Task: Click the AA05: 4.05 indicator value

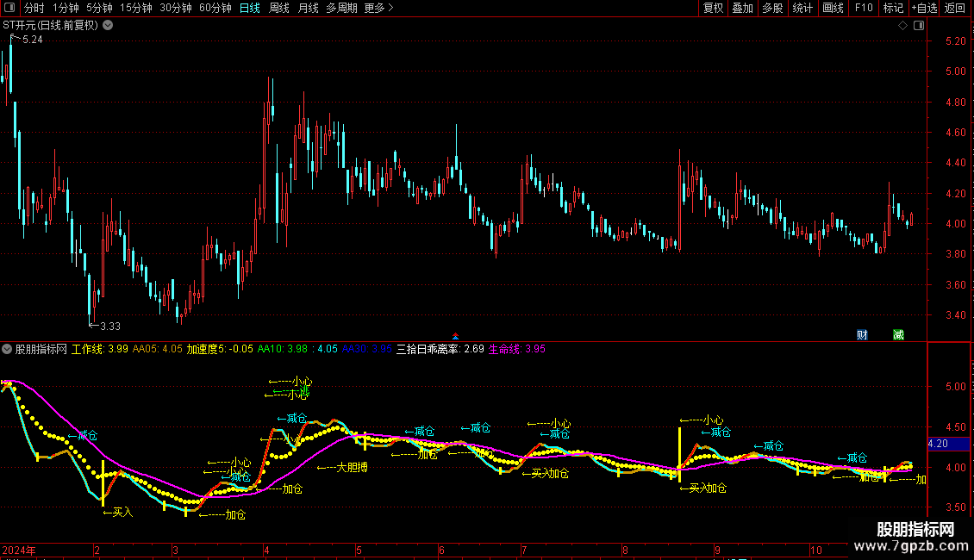Action: 157,349
